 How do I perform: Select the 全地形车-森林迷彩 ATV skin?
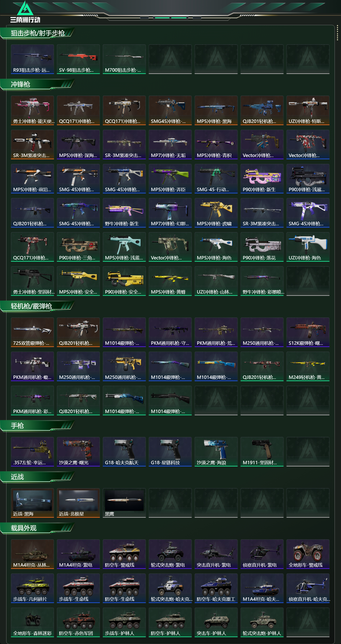coord(32,622)
